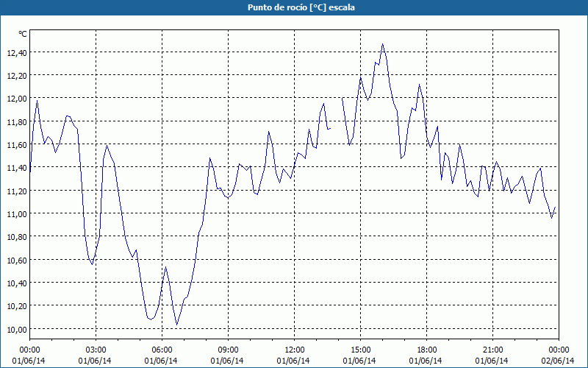Click the 10,00 y-axis value

17,329
